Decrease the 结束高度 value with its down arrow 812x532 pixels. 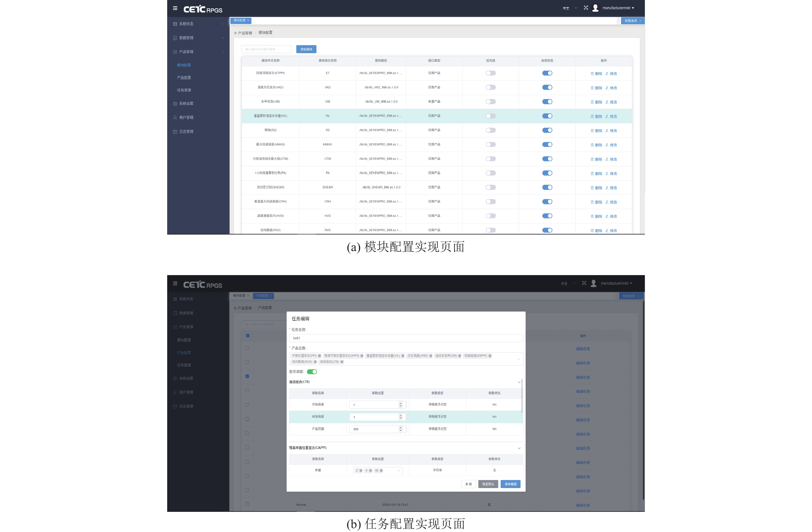coord(401,419)
